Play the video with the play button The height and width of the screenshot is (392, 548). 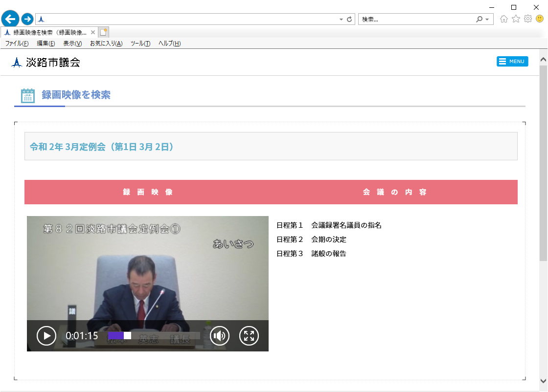[x=46, y=336]
